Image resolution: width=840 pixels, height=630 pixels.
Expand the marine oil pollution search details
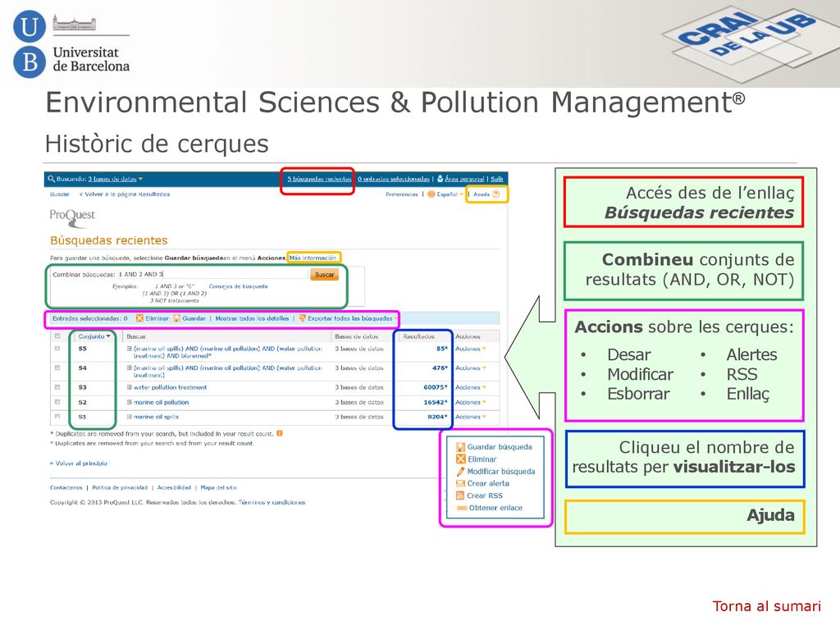[x=129, y=402]
